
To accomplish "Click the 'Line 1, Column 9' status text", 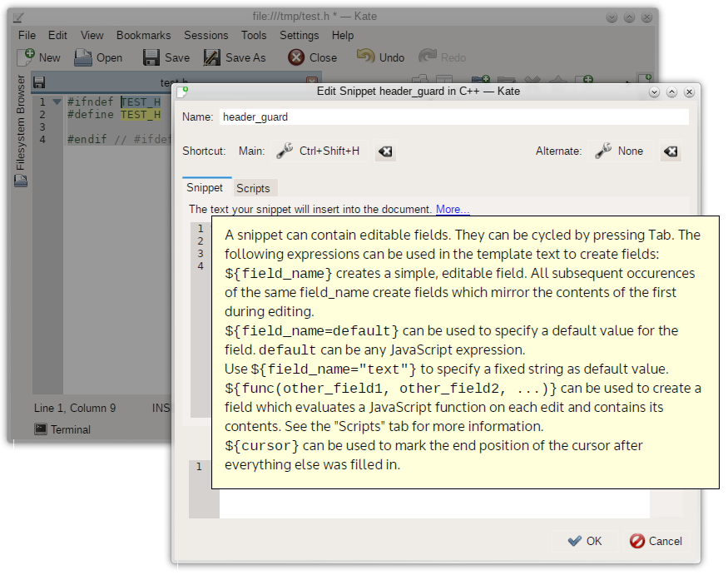I will (x=75, y=409).
